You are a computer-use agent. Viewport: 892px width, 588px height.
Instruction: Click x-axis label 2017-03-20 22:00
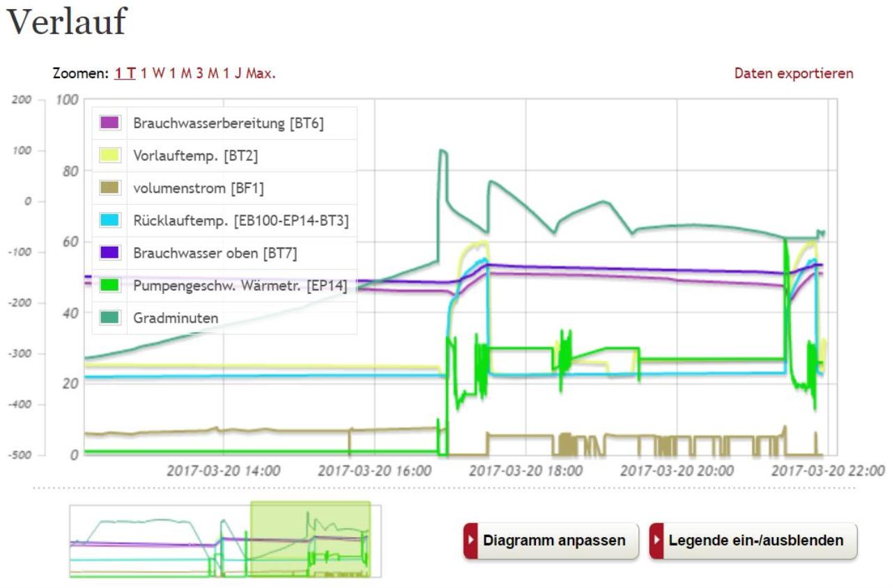pos(828,470)
